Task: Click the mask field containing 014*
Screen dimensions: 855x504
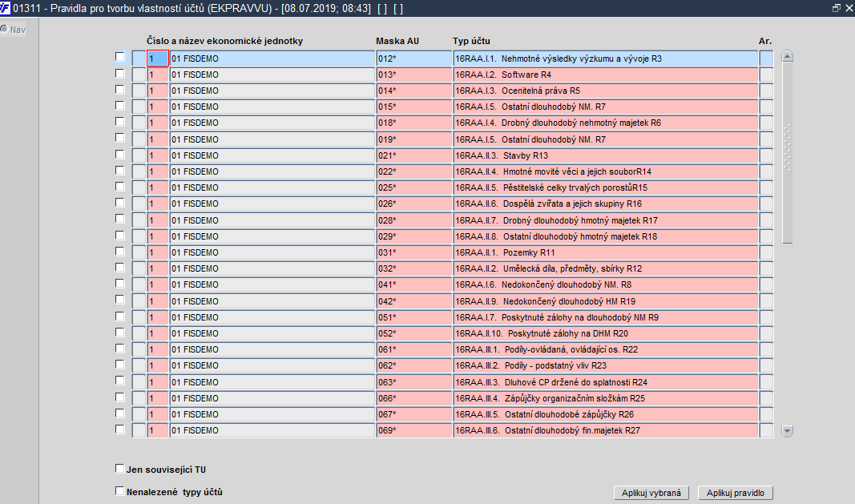Action: [413, 91]
